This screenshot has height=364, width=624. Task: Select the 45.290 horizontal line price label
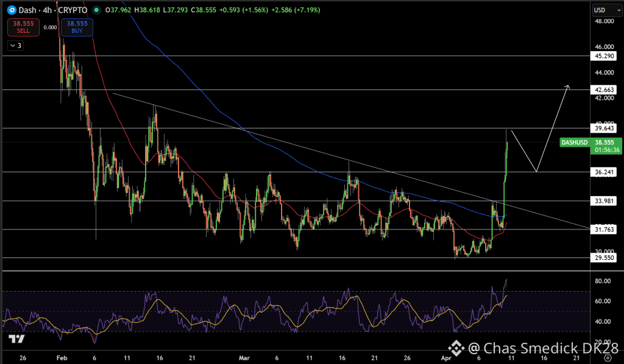click(604, 56)
